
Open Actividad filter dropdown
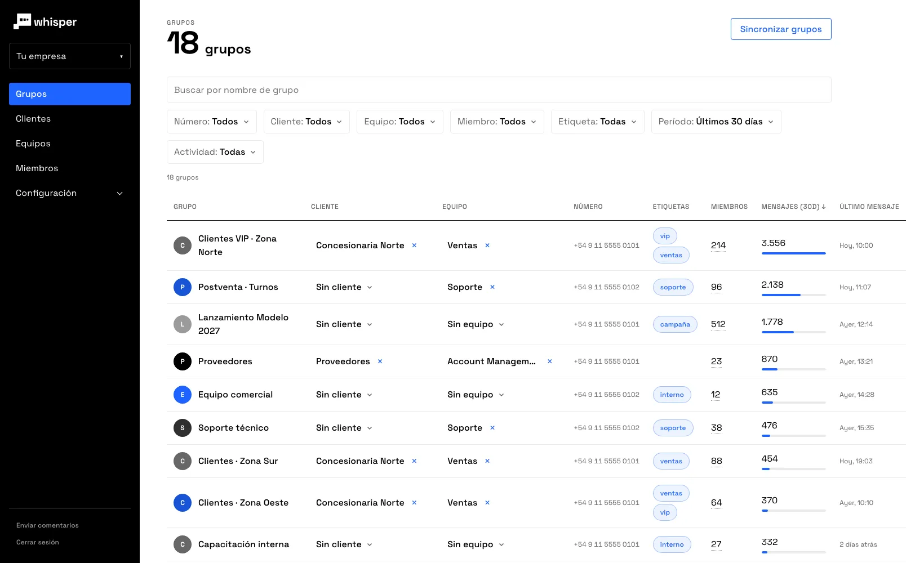coord(215,152)
